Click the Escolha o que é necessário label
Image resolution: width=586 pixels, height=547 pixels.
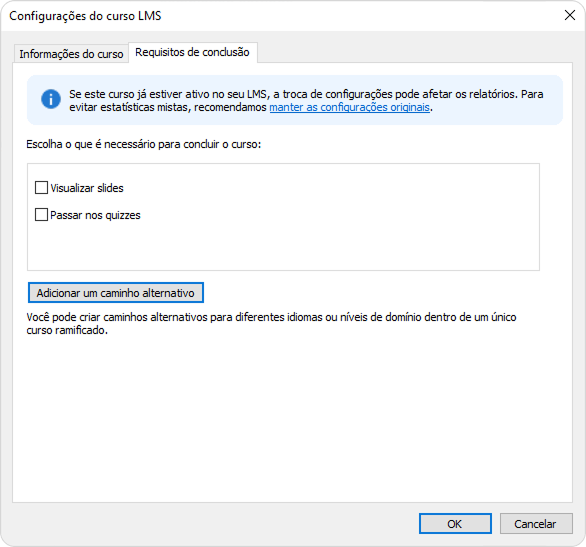tap(144, 144)
